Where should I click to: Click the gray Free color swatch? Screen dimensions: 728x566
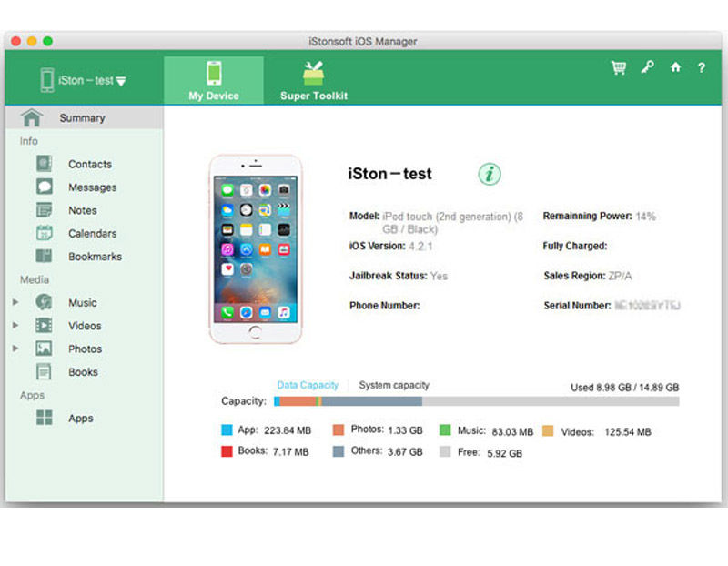tap(445, 451)
